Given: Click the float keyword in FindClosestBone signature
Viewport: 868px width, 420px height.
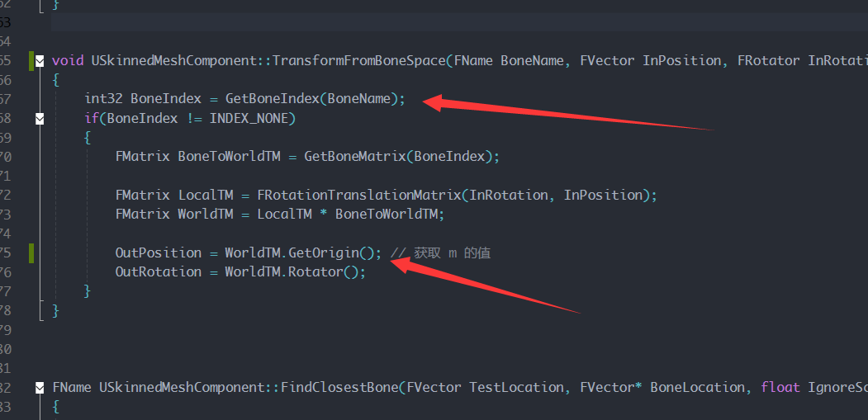Looking at the screenshot, I should 780,387.
